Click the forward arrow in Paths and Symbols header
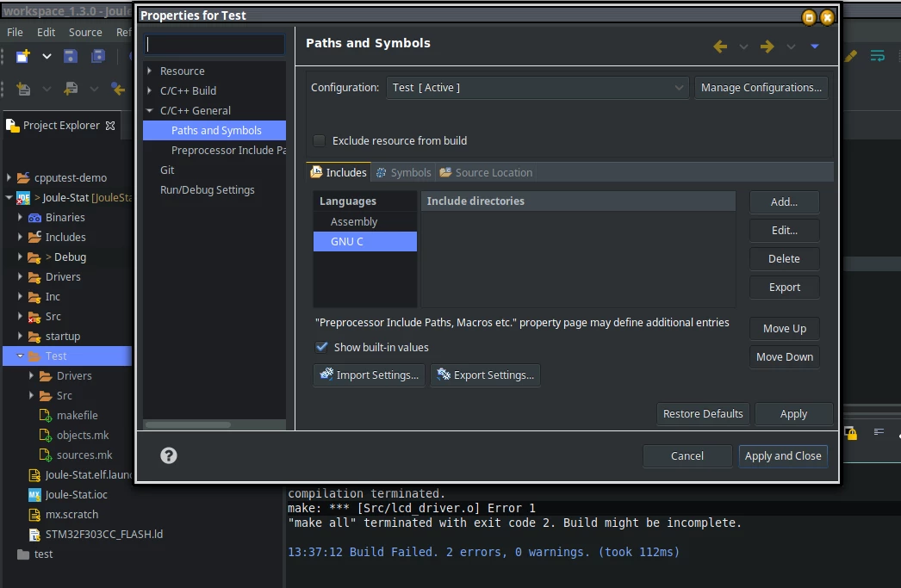This screenshot has width=901, height=588. coord(767,46)
